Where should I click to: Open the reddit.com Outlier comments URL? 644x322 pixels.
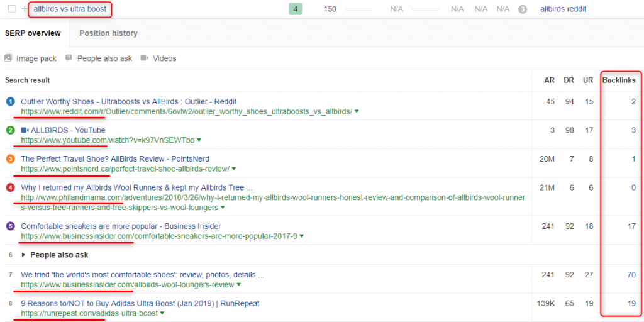point(186,111)
